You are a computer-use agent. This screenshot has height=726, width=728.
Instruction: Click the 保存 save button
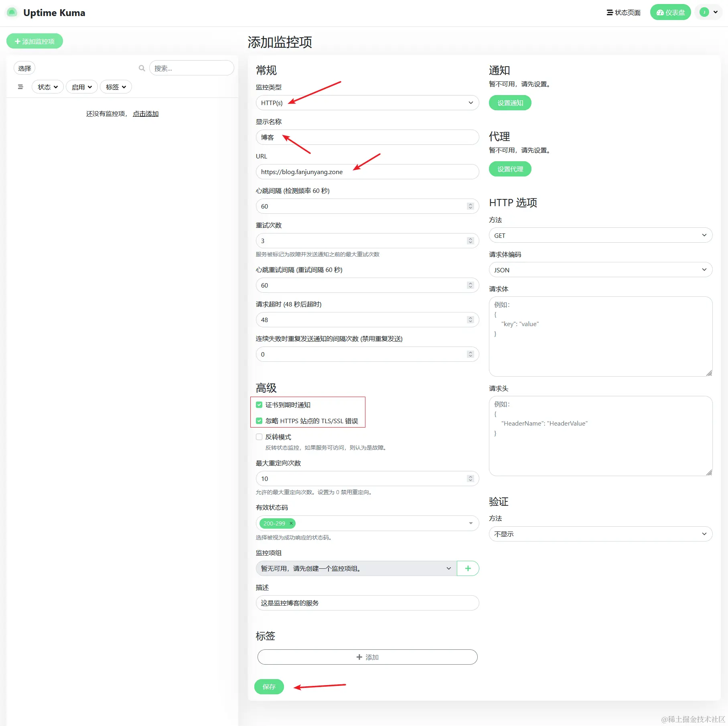point(269,687)
